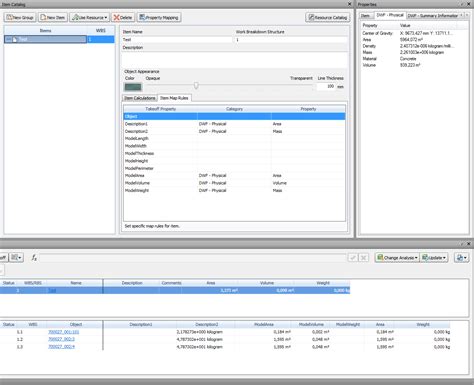Screen dimensions: 474x385
Task: Open the 700027_001:101 object link
Action: (64, 332)
